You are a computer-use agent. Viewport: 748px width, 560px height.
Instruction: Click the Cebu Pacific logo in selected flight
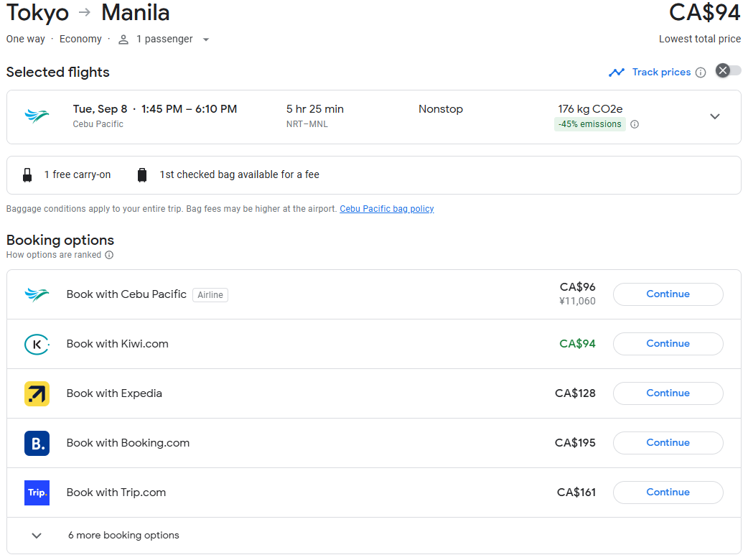click(x=37, y=116)
